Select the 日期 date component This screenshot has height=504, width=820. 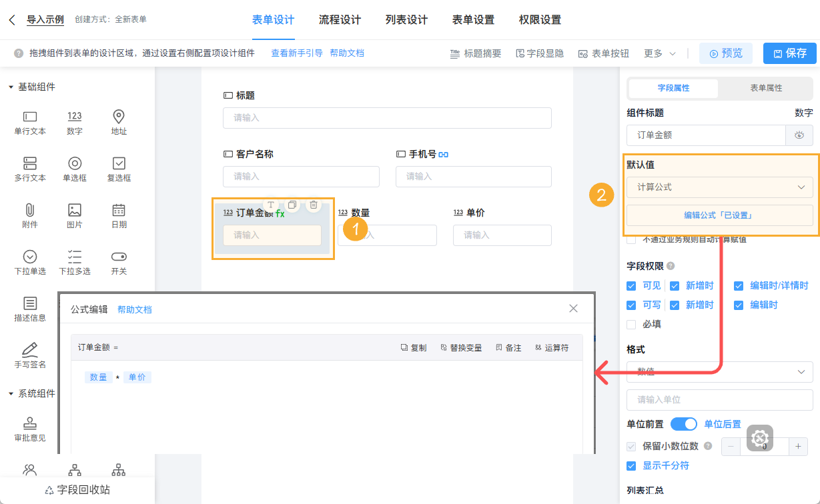(x=118, y=215)
